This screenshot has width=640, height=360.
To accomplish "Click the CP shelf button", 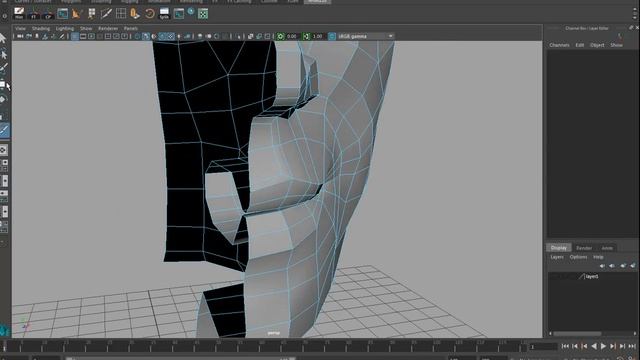I will point(48,15).
